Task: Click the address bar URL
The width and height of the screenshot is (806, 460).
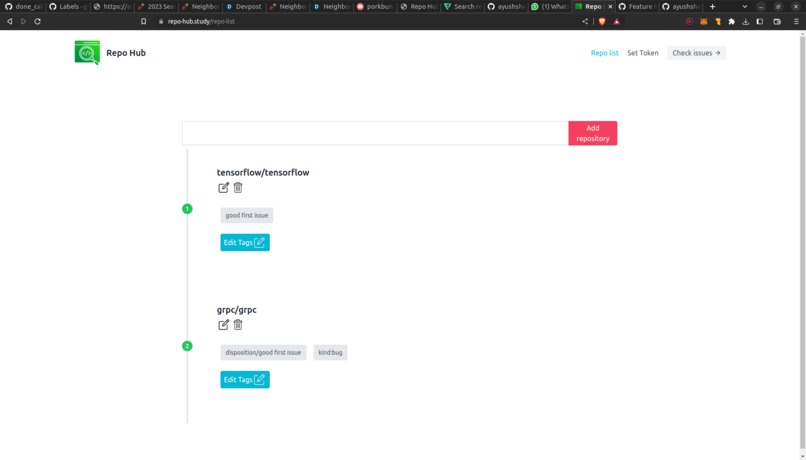Action: (x=201, y=22)
